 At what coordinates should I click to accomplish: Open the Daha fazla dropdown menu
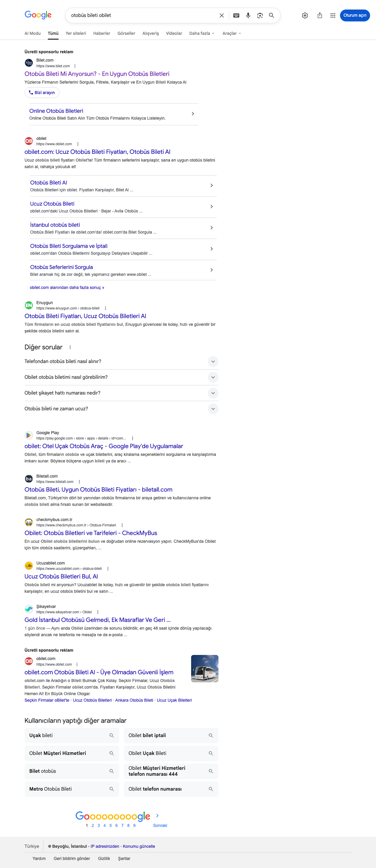click(202, 33)
